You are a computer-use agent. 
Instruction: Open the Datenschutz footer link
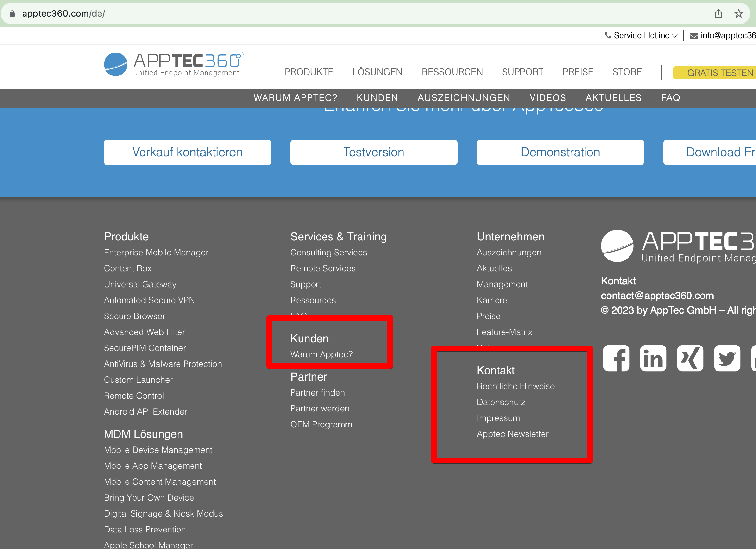coord(501,402)
